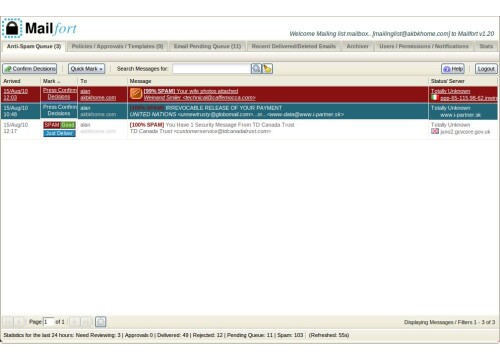Click the search magnifier icon
The width and height of the screenshot is (500, 360).
tap(256, 69)
